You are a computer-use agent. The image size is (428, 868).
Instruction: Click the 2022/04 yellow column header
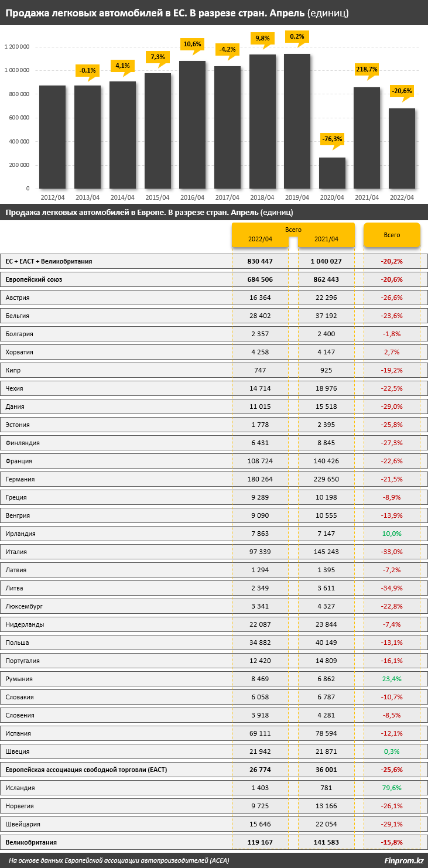pyautogui.click(x=261, y=239)
